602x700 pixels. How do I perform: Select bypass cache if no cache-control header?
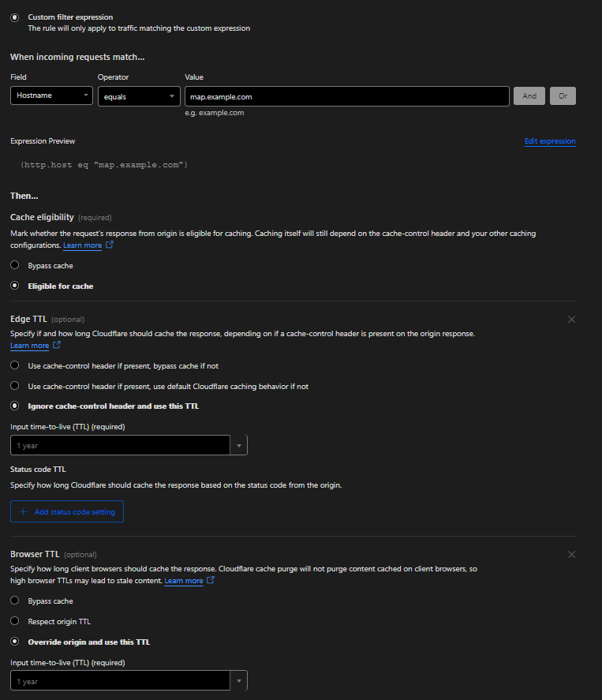15,365
